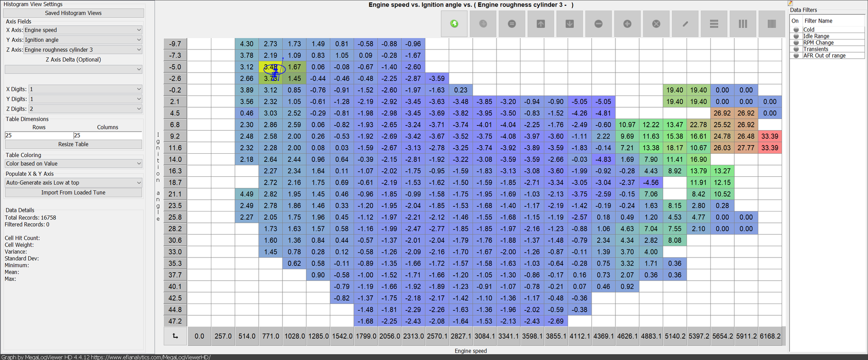Click the horizontal rows toolbar icon
This screenshot has height=360, width=868.
pyautogui.click(x=714, y=24)
